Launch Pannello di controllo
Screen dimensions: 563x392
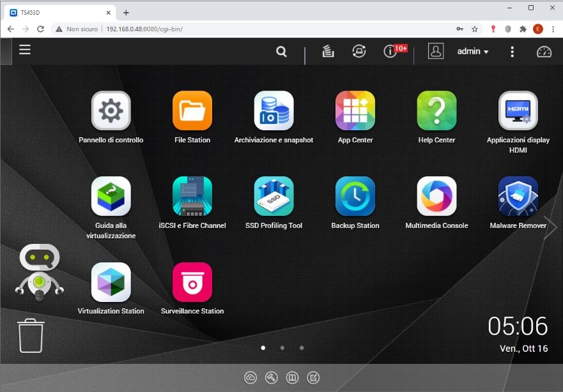pos(111,111)
